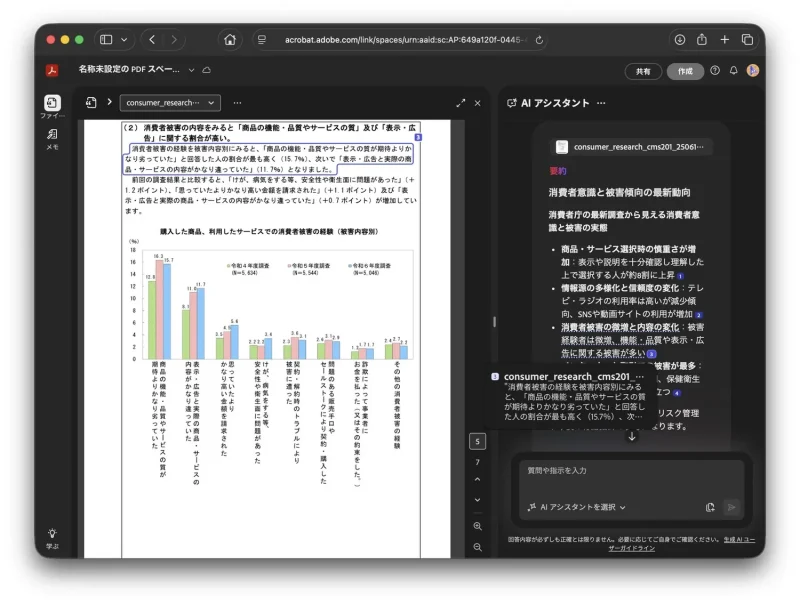
Task: Open the document more options ellipsis menu
Action: coord(237,102)
